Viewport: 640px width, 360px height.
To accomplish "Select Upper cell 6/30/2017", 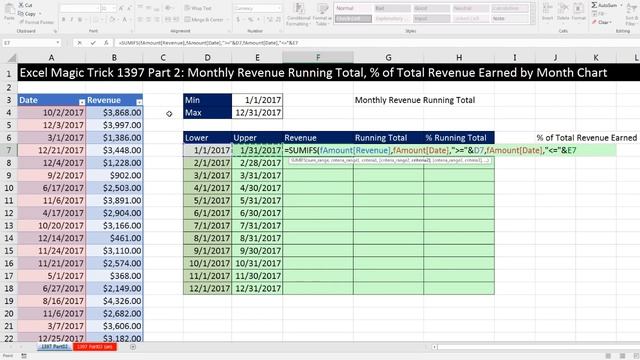I will pos(257,213).
